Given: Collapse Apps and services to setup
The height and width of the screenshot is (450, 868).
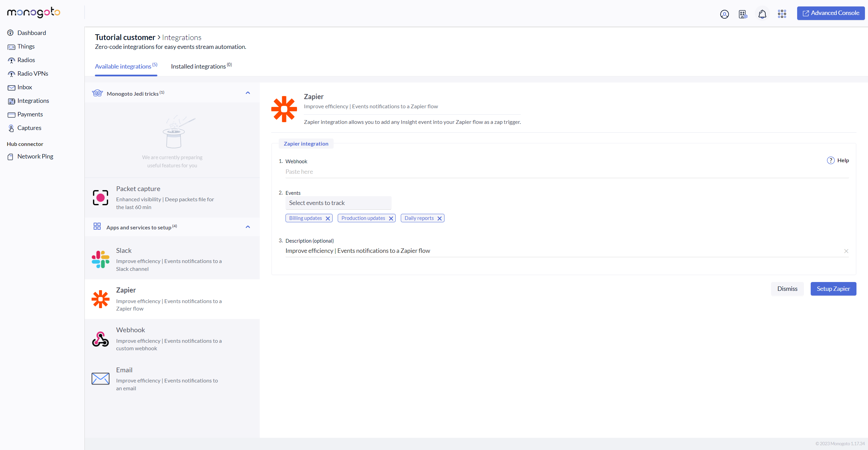Looking at the screenshot, I should tap(248, 227).
